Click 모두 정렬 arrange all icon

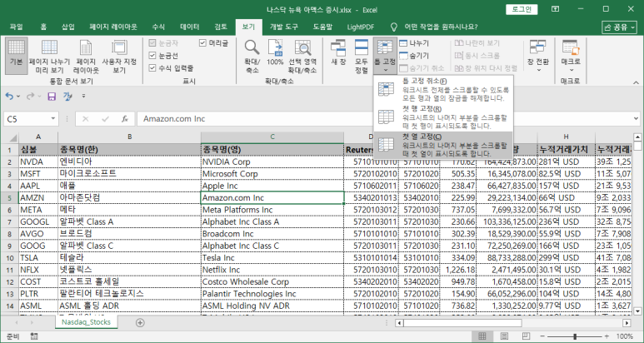tap(362, 56)
